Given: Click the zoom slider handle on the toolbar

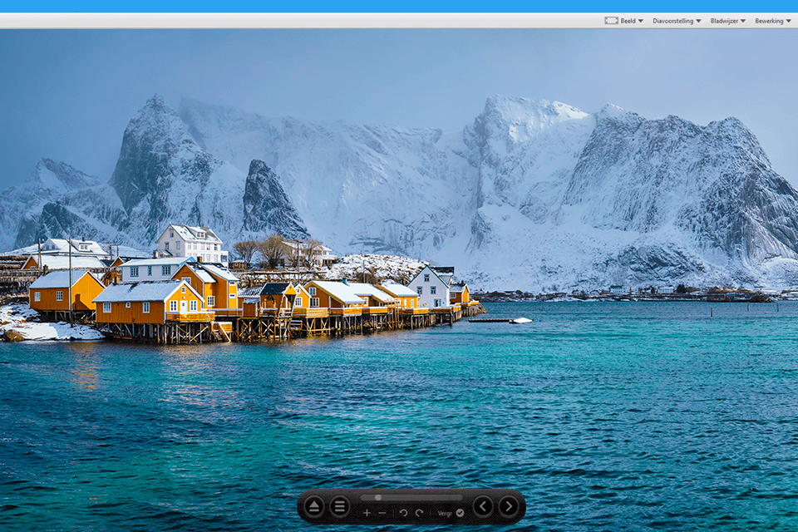Looking at the screenshot, I should tap(379, 498).
